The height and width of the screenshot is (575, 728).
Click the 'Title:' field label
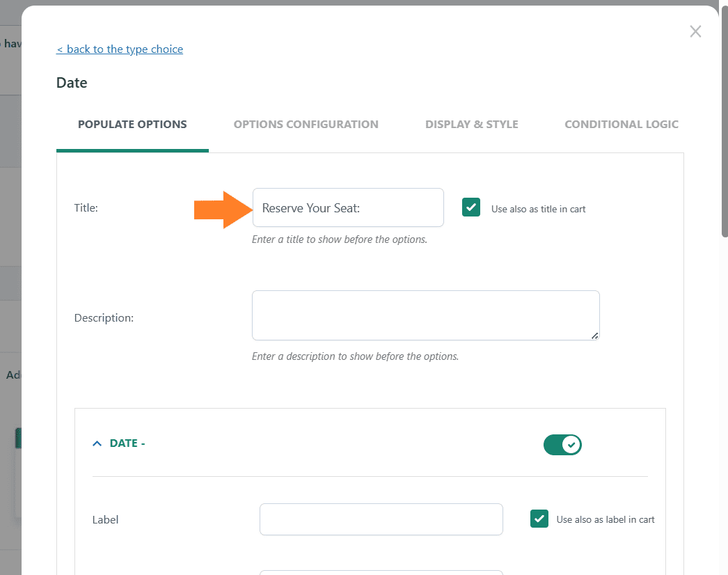pos(86,207)
